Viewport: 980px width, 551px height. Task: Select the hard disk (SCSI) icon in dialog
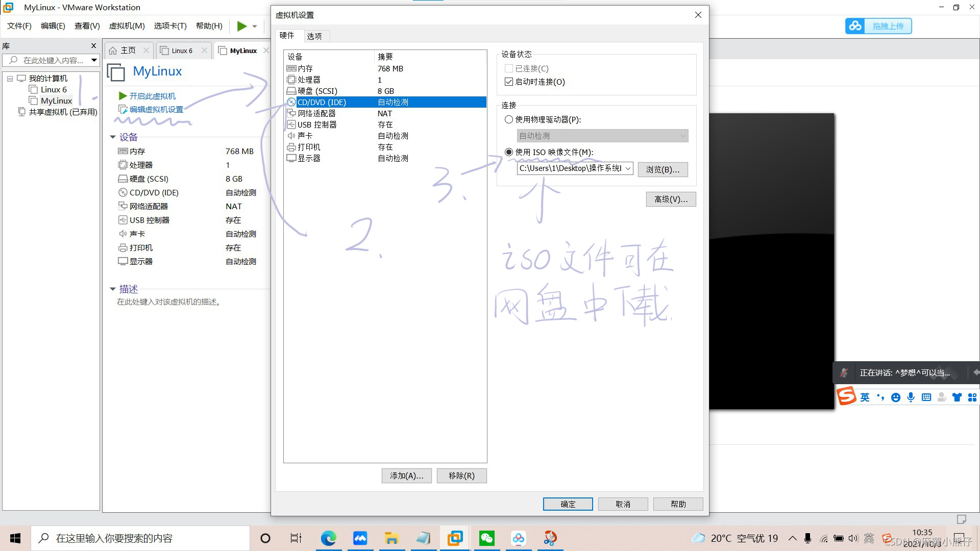pos(291,91)
